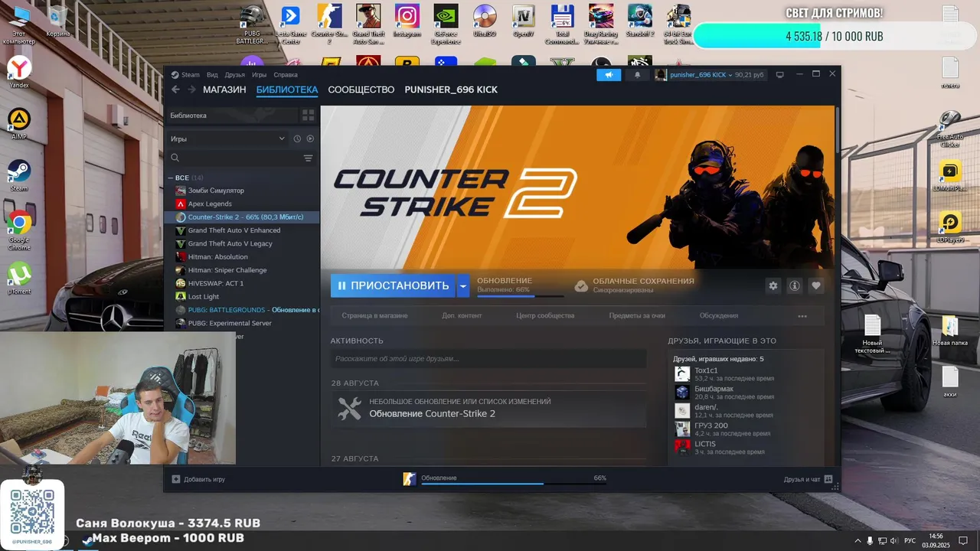Open uTorrent desktop icon

coord(19,279)
